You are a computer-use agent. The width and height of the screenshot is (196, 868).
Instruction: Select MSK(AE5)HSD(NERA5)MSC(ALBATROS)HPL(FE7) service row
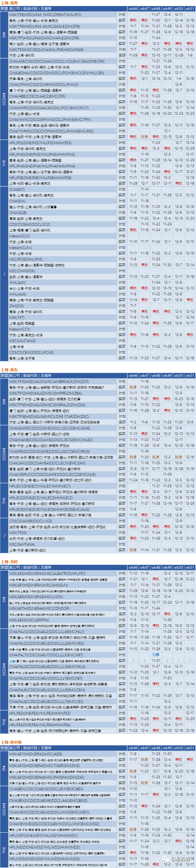coord(102,574)
